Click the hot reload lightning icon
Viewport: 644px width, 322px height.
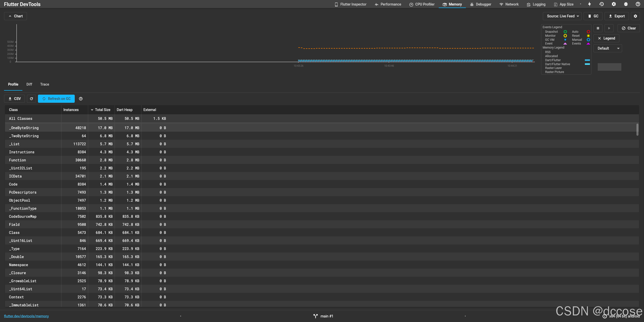tap(589, 4)
